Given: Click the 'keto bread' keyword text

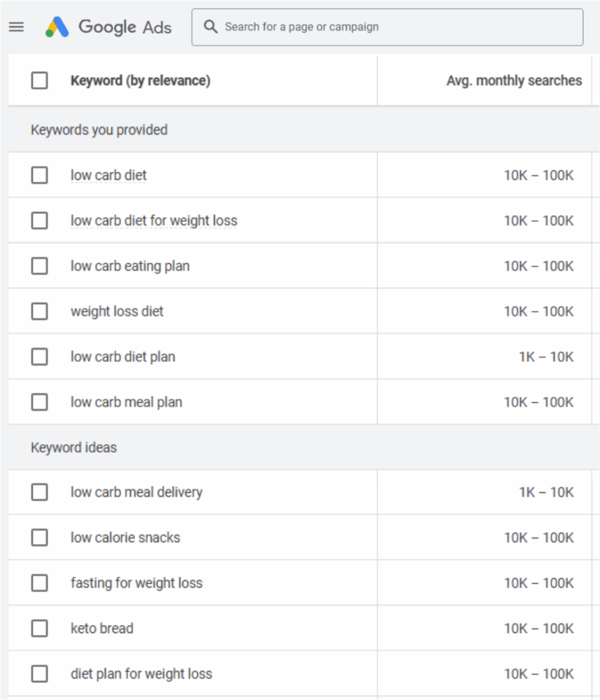Looking at the screenshot, I should click(102, 628).
